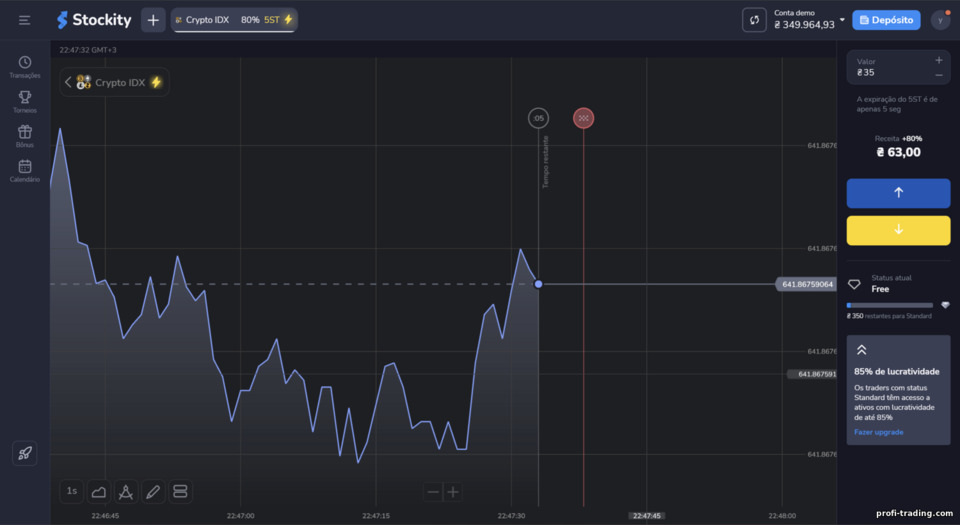The width and height of the screenshot is (960, 525).
Task: Open the chart type selector icon
Action: [99, 491]
